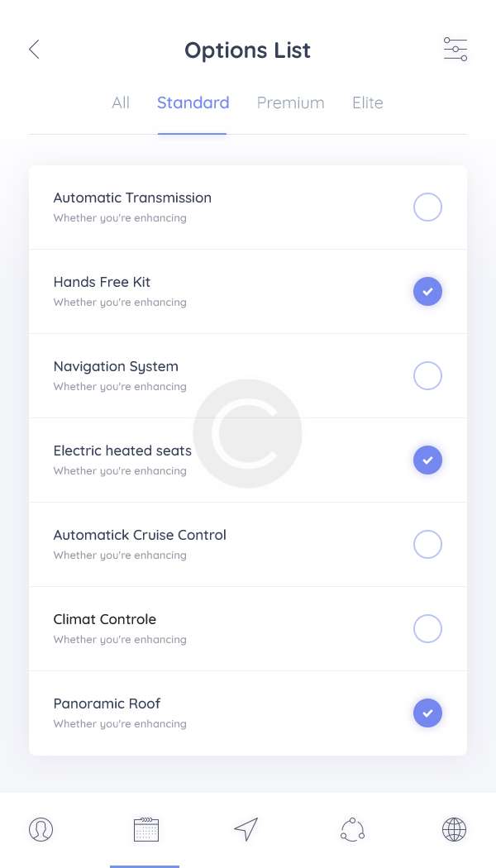Enable the Navigation System checkbox
This screenshot has height=868, width=496.
point(427,376)
